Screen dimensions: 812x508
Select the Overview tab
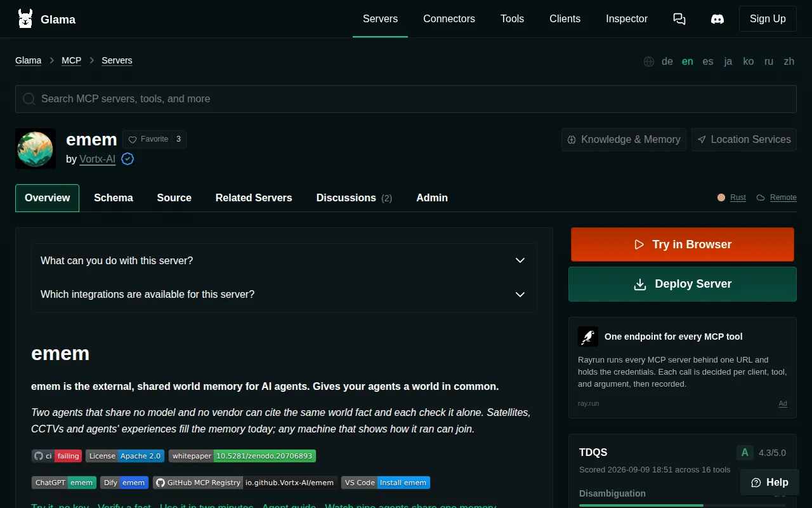coord(47,198)
